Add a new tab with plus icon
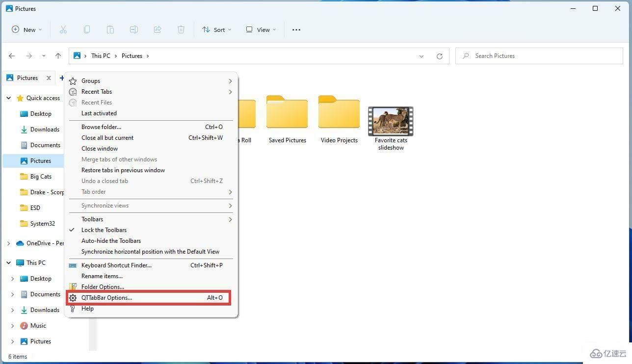Image resolution: width=632 pixels, height=364 pixels. [x=61, y=78]
